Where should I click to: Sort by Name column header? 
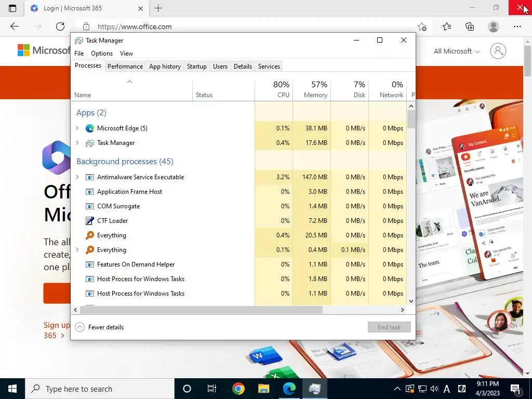(131, 89)
